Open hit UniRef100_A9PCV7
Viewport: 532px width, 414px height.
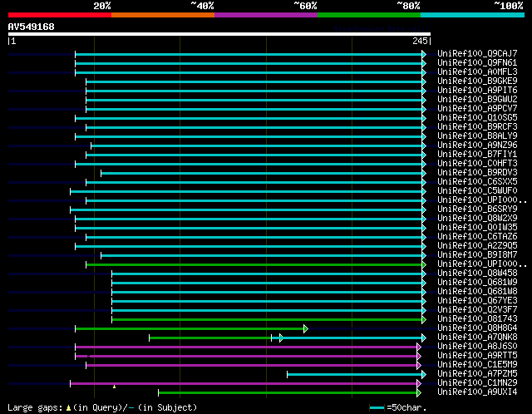coord(477,108)
